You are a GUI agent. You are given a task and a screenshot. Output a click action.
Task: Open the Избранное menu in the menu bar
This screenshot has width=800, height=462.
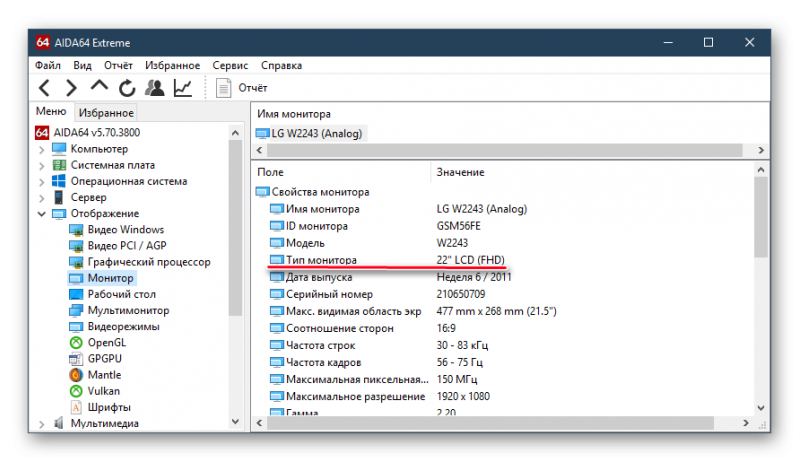(x=172, y=65)
